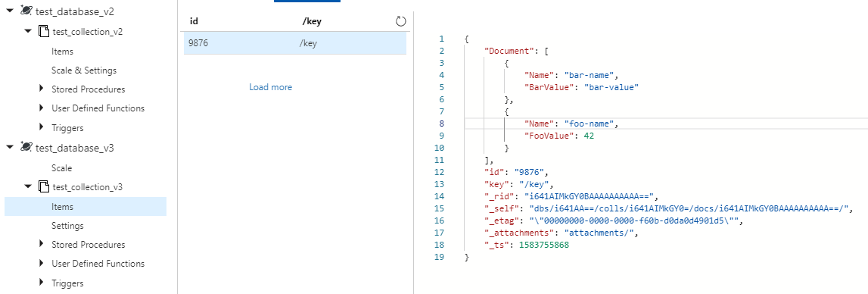868x294 pixels.
Task: Select document row with id 9876
Action: click(x=295, y=43)
